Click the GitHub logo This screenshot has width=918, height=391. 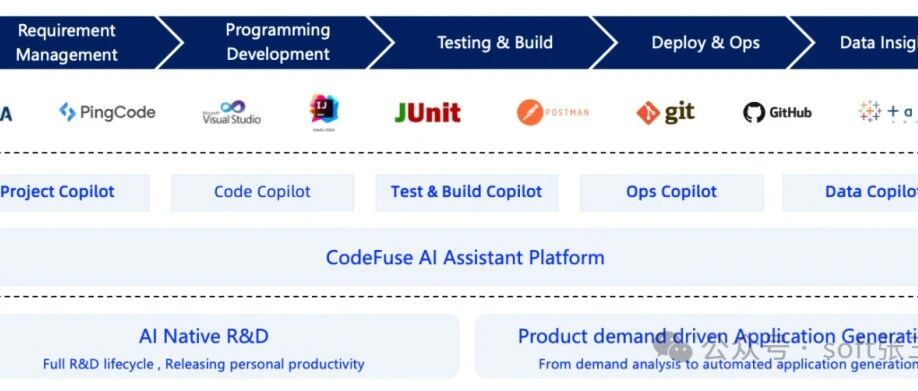coord(777,112)
